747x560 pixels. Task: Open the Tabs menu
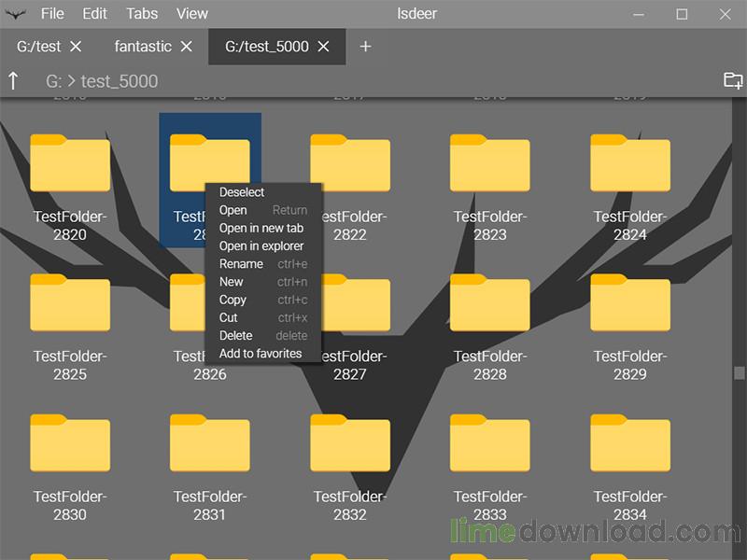[142, 14]
